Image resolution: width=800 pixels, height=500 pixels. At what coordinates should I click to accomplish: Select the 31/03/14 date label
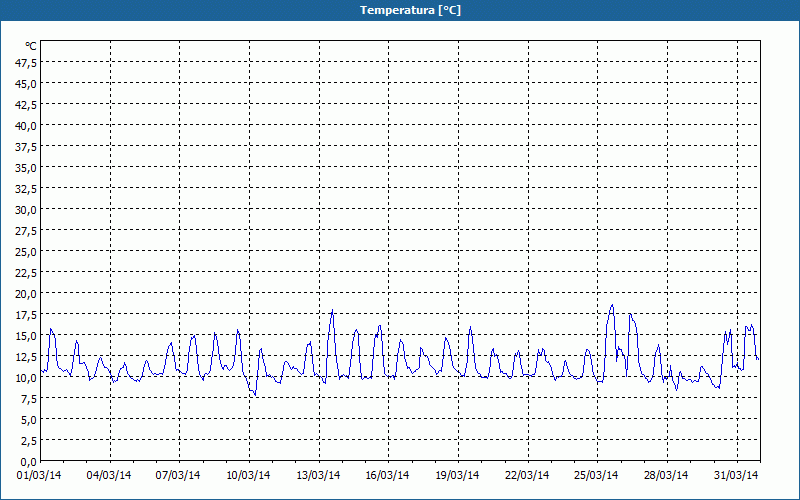736,476
